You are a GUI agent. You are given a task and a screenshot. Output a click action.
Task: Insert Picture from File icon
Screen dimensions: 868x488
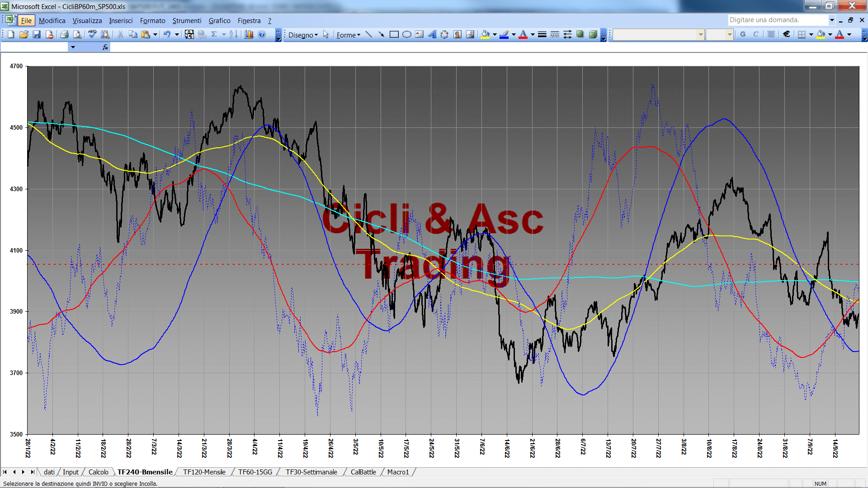coord(470,34)
